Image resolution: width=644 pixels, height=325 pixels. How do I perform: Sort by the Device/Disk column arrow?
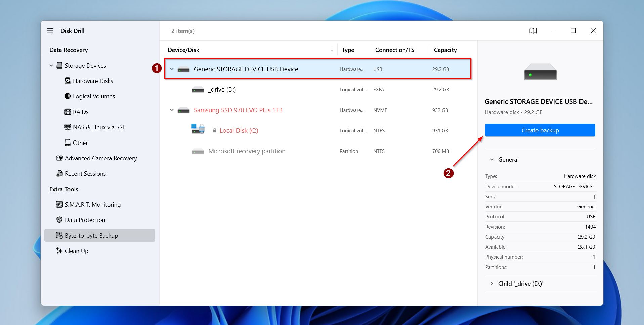point(332,49)
